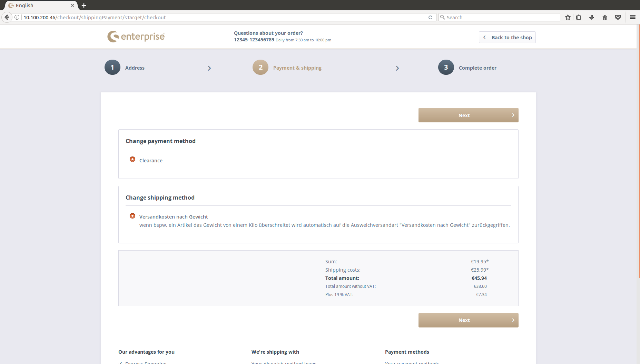Screen dimensions: 640x364
Task: Click the reload page icon
Action: click(x=430, y=17)
